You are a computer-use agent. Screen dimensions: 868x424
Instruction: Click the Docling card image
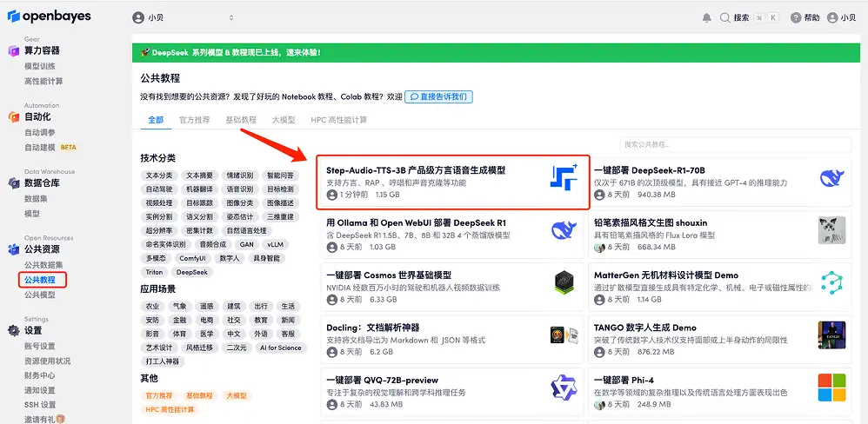(564, 335)
